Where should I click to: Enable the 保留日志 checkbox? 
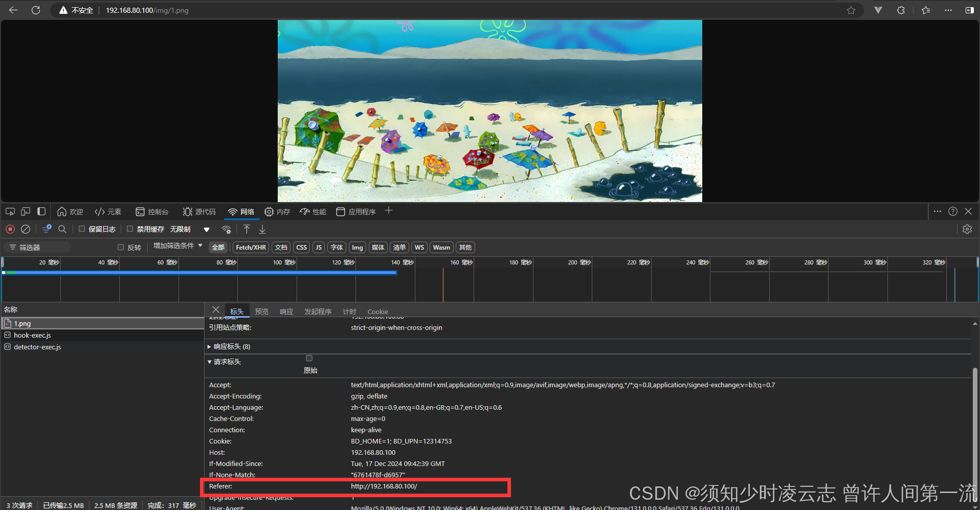(x=82, y=229)
